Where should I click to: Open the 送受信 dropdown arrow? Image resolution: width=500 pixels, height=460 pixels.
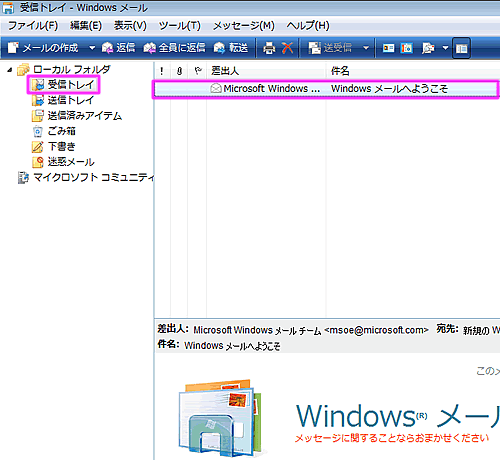click(x=366, y=48)
